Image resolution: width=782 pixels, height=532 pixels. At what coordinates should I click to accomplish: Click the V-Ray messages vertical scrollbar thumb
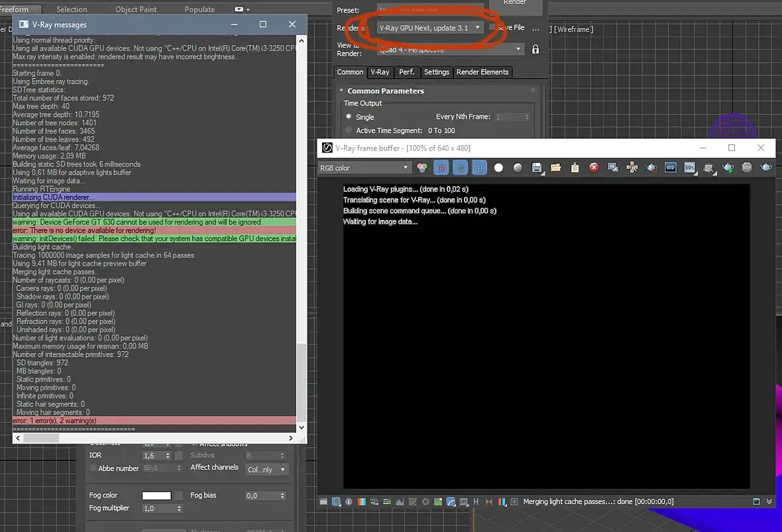[x=302, y=382]
